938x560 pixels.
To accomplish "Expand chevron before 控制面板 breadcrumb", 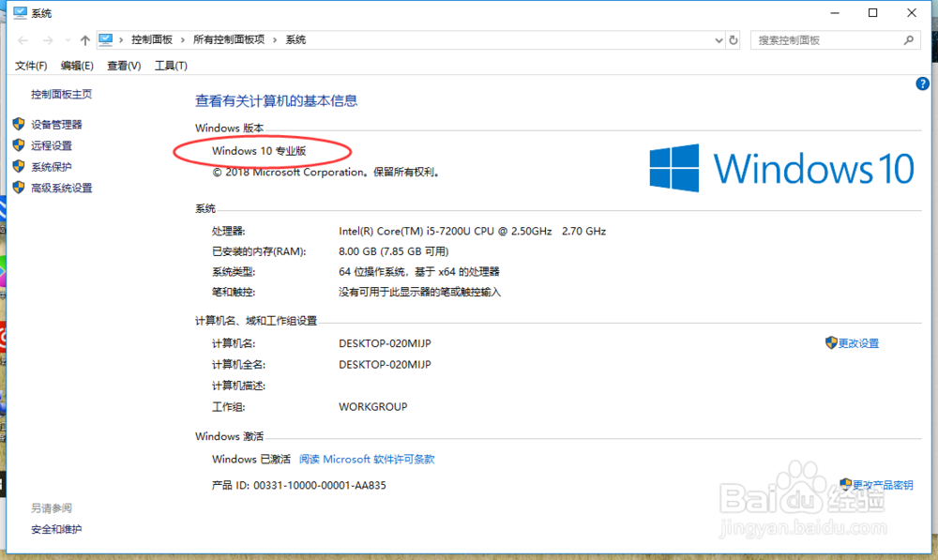I will pos(121,40).
